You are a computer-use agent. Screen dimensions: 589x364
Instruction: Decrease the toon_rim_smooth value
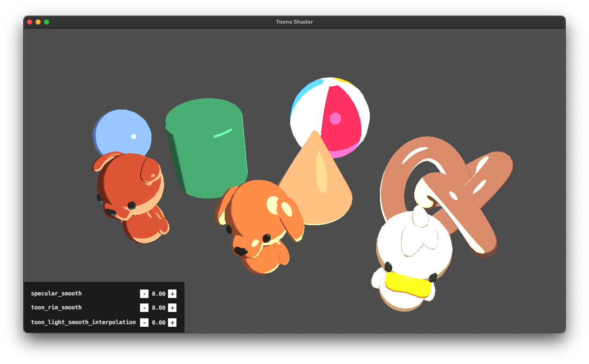(144, 308)
